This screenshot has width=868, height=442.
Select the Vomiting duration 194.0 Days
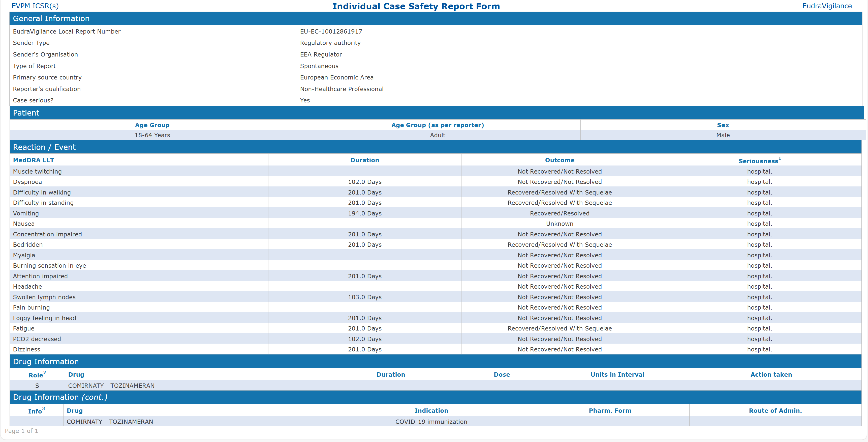point(365,213)
